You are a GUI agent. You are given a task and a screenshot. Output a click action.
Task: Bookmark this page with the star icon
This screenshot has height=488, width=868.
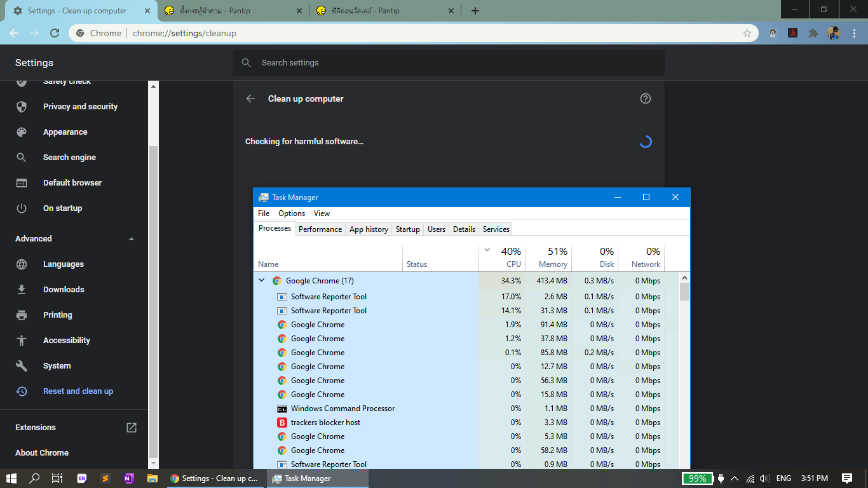click(747, 33)
